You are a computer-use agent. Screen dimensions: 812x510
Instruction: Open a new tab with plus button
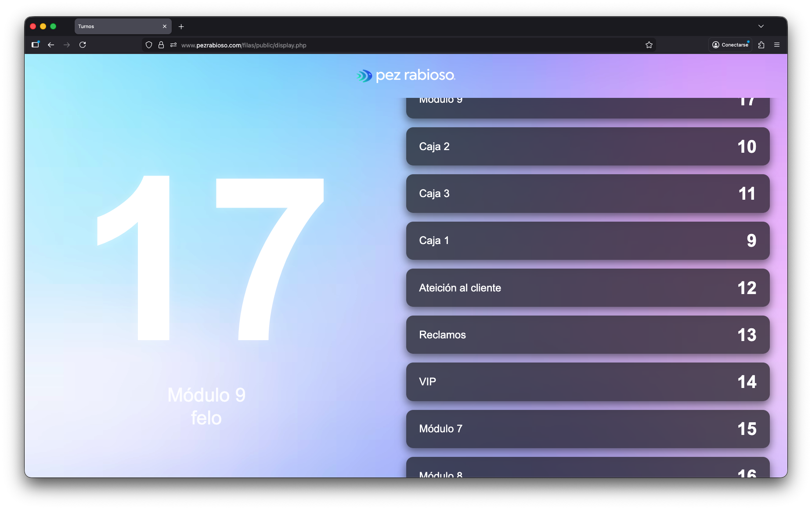tap(181, 27)
